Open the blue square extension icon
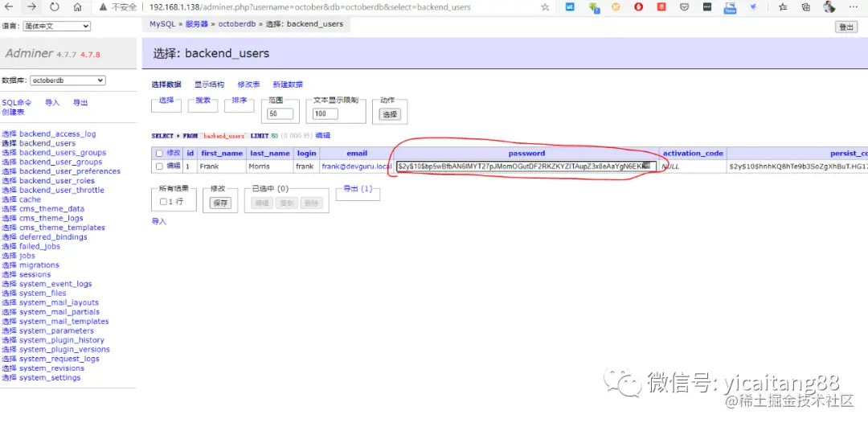 tap(570, 7)
